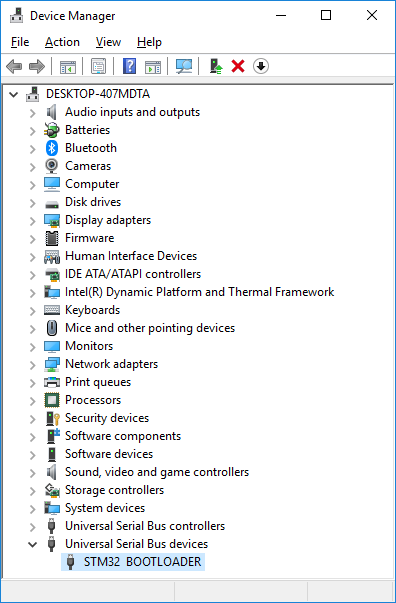Viewport: 396px width, 603px height.
Task: Click the update device driver toolbar icon
Action: (x=216, y=67)
